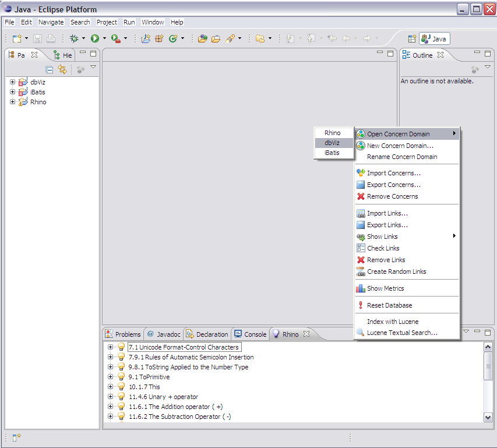Image resolution: width=497 pixels, height=448 pixels.
Task: Select 11.6.1 The Addition operator row
Action: (x=176, y=407)
